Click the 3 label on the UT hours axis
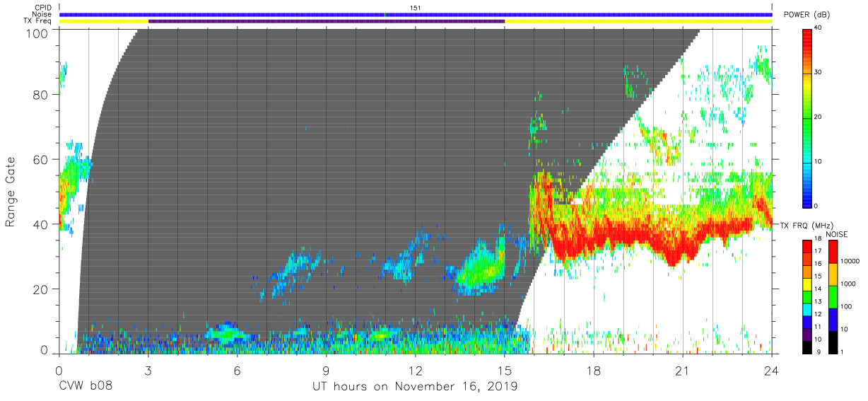The height and width of the screenshot is (401, 868). pos(148,369)
